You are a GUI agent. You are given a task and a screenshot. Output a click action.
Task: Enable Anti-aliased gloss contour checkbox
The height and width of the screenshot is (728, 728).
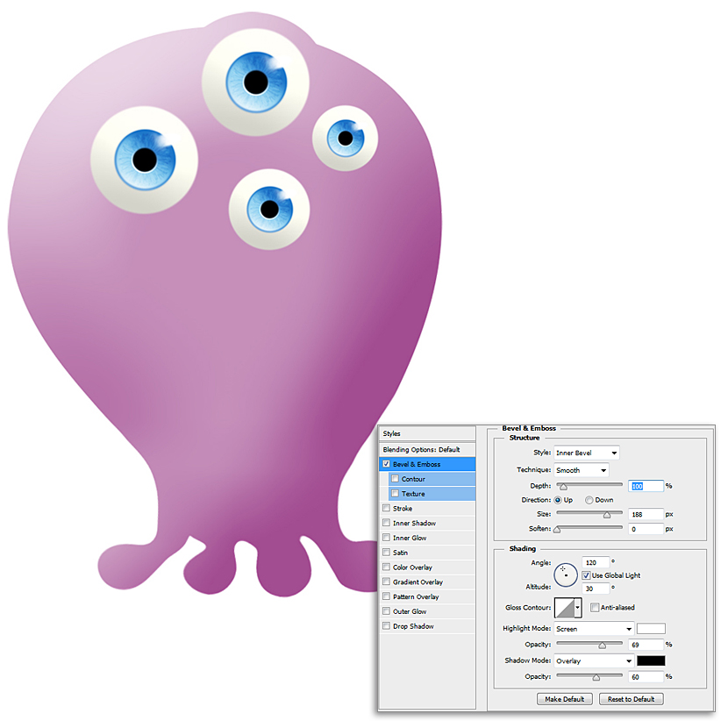(x=595, y=607)
